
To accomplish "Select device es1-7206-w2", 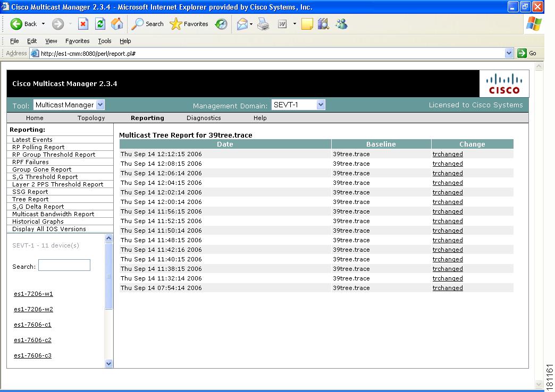I will (33, 309).
